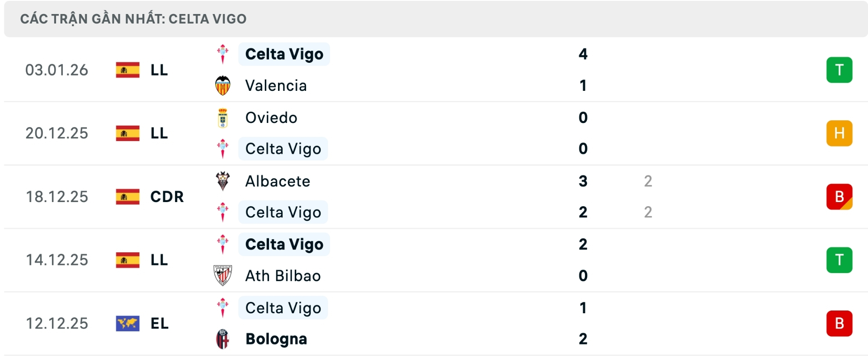Image resolution: width=868 pixels, height=358 pixels.
Task: Click the Ath Bilbao club crest
Action: coord(223,276)
